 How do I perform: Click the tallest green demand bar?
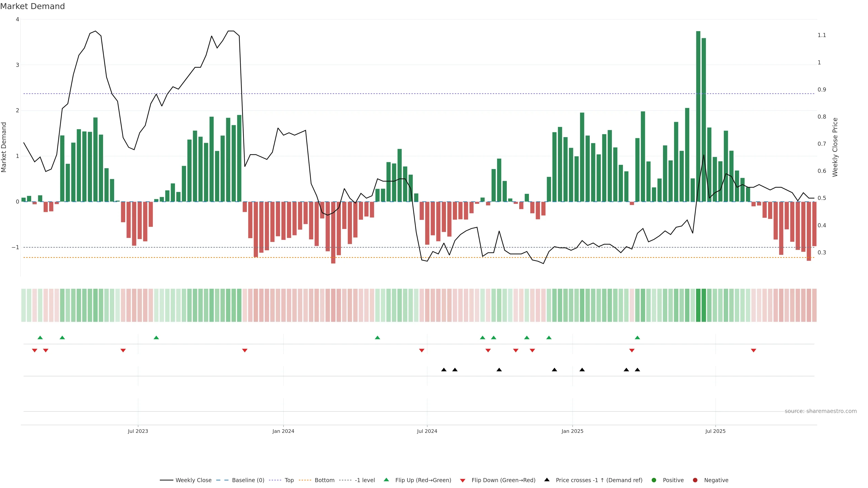(698, 116)
